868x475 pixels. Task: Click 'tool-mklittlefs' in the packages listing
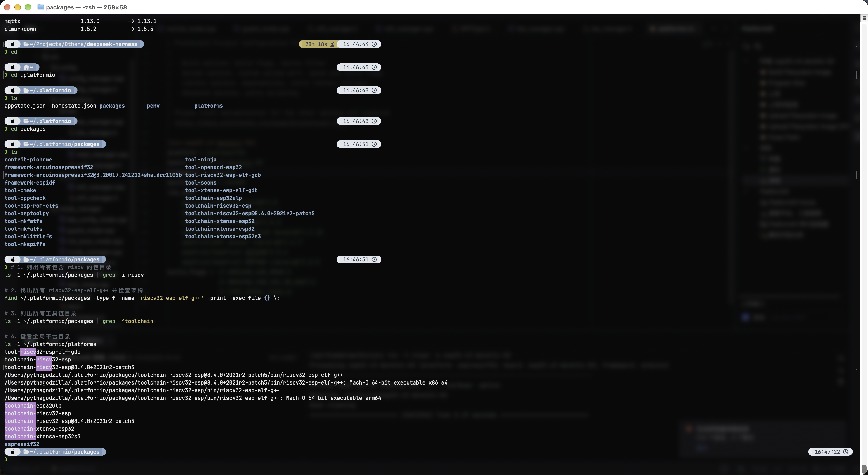coord(28,236)
